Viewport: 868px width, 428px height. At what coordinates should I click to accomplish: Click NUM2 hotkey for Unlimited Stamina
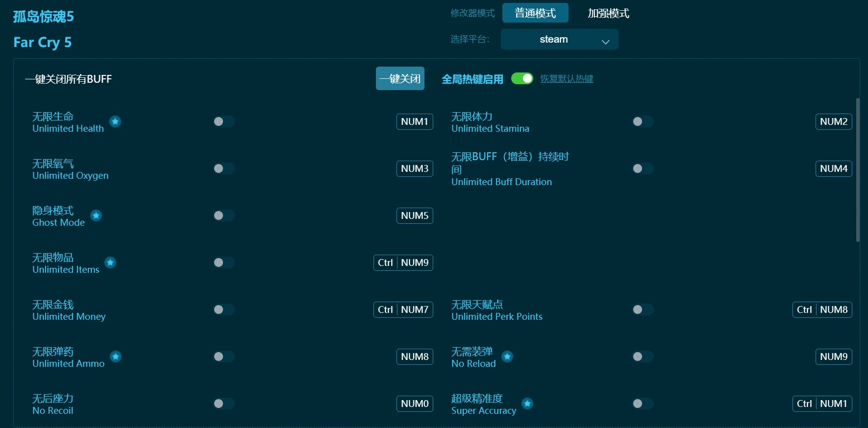(x=834, y=121)
